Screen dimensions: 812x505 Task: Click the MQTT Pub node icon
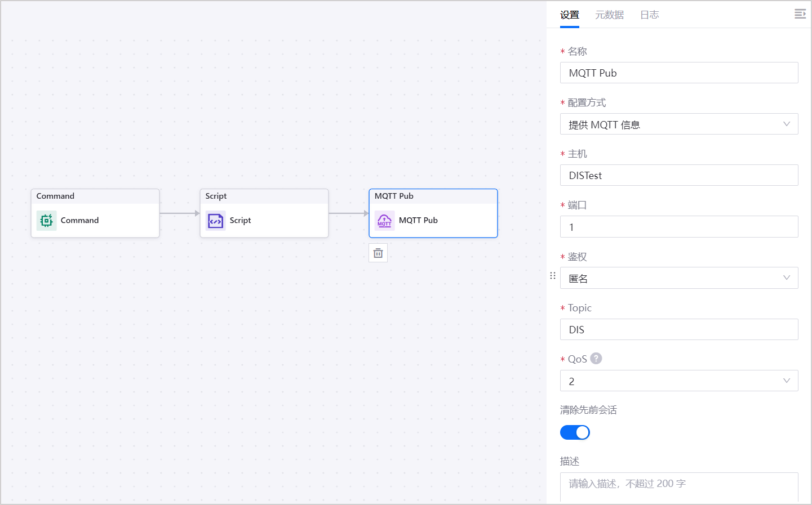click(x=384, y=221)
